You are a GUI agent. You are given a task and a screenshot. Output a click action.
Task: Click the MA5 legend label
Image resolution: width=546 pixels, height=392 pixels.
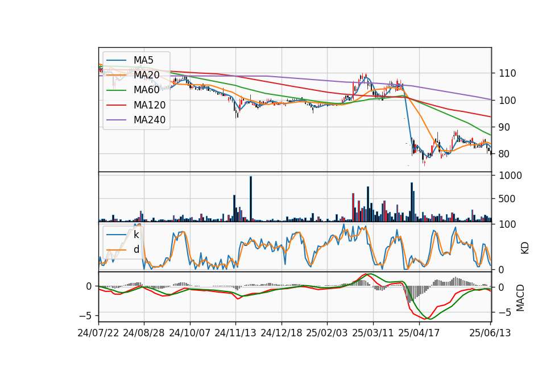click(143, 60)
